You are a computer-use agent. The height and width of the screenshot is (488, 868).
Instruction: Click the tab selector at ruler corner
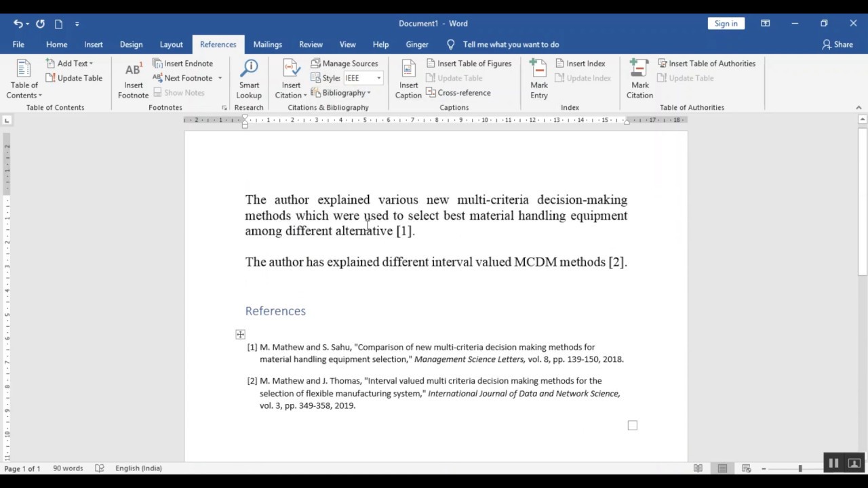(x=7, y=120)
